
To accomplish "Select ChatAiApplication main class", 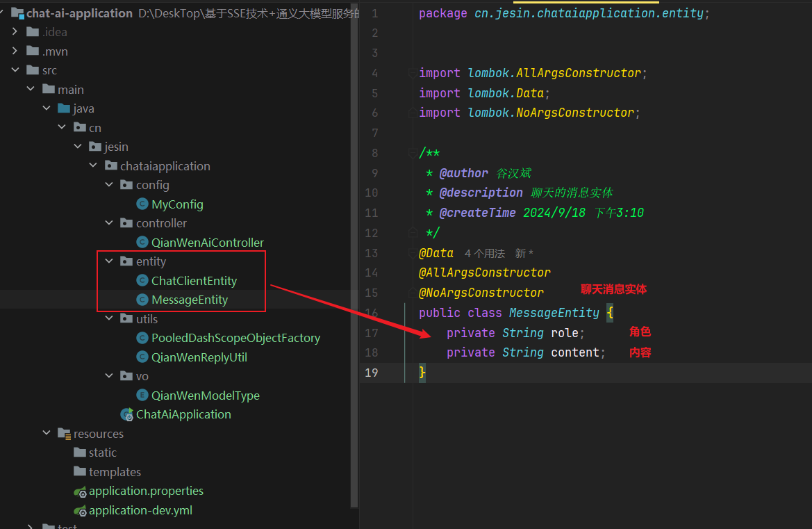I will point(183,414).
